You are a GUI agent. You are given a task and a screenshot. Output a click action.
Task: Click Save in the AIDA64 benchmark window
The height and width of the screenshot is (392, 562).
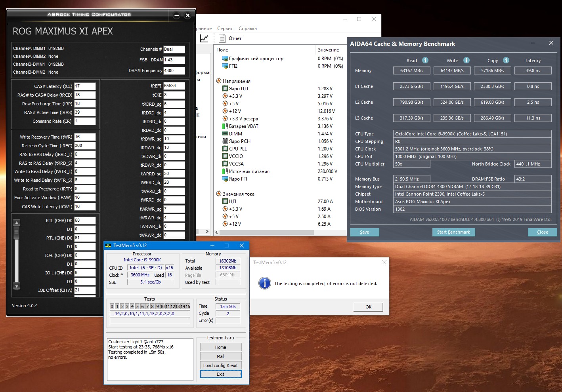(365, 232)
